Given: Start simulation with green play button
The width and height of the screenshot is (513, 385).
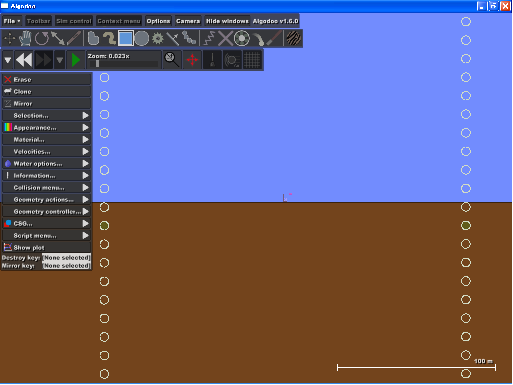Looking at the screenshot, I should pyautogui.click(x=76, y=60).
